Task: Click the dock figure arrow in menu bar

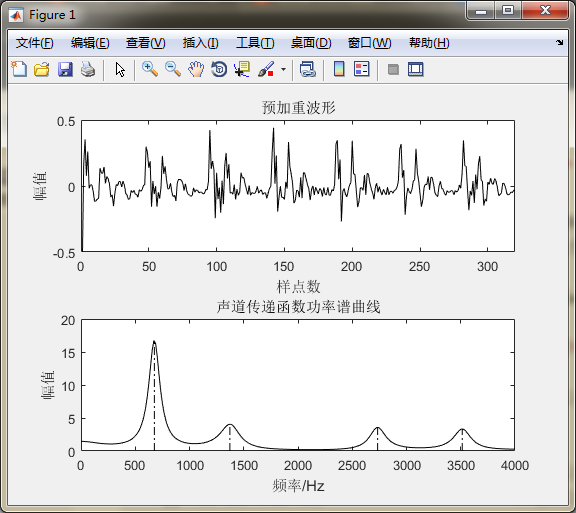Action: coord(559,42)
